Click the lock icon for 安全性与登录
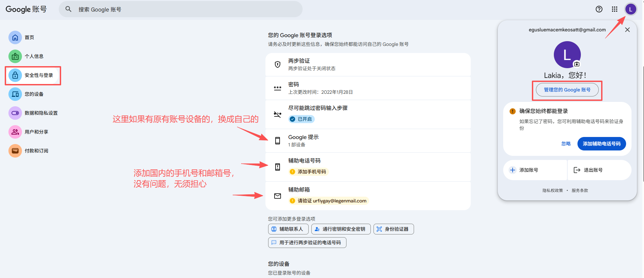The height and width of the screenshot is (278, 644). (15, 75)
